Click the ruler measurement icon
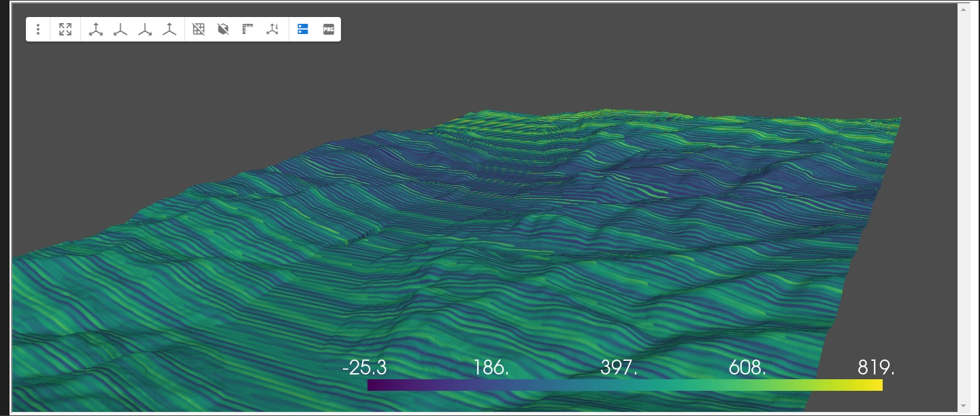Viewport: 980px width, 416px height. 247,29
